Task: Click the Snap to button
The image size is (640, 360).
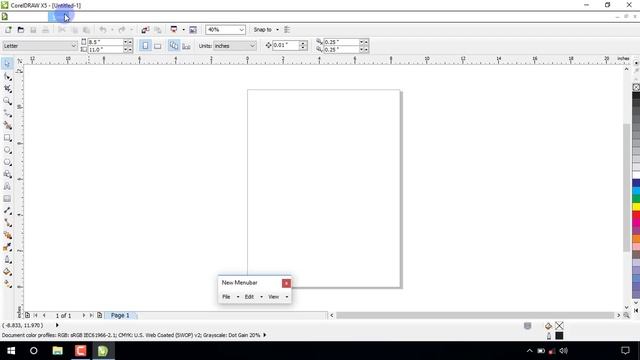Action: (x=262, y=30)
